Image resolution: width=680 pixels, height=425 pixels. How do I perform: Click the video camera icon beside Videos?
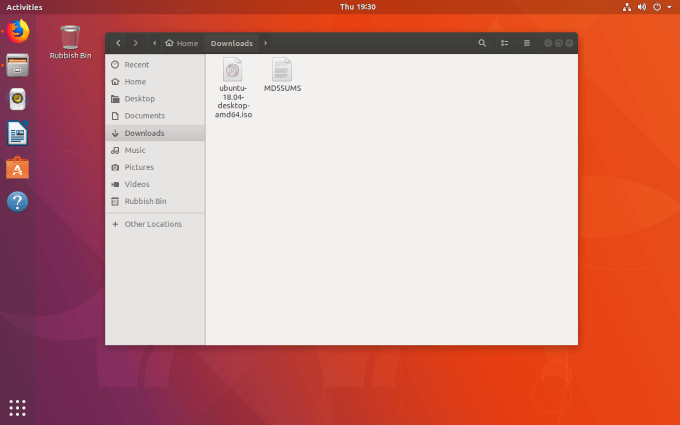pos(115,184)
